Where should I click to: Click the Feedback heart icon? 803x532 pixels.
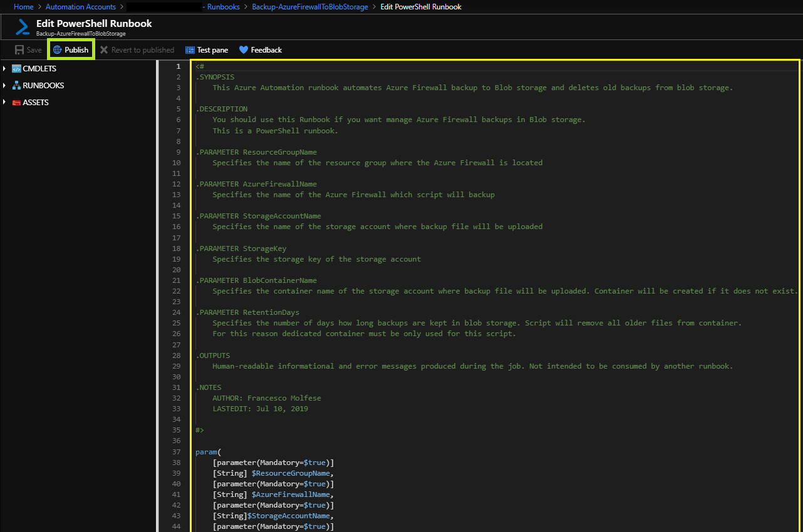[244, 50]
